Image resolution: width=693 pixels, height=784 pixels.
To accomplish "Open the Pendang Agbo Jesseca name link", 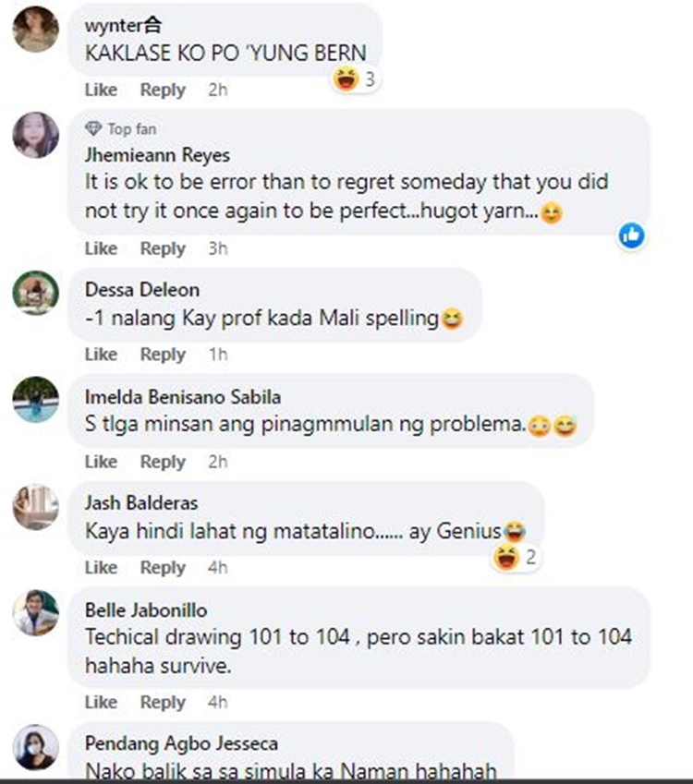I will point(181,743).
